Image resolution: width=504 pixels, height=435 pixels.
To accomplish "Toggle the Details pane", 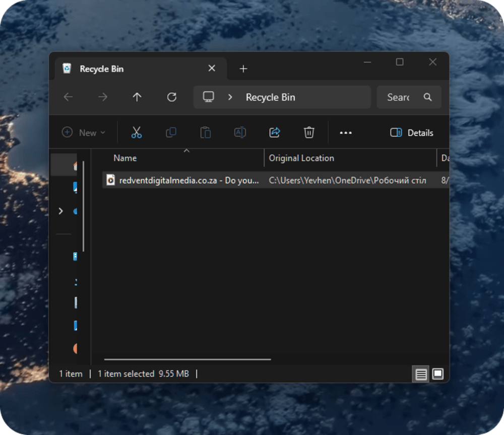I will pos(412,133).
